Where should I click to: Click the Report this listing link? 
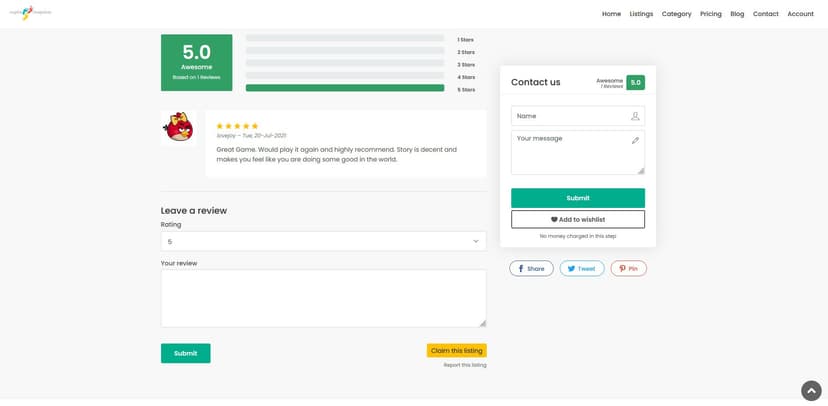[x=465, y=365]
